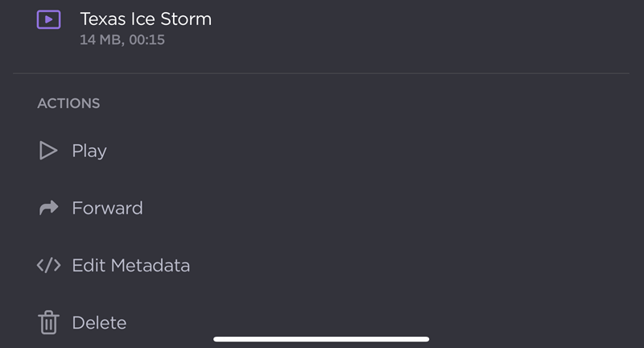The height and width of the screenshot is (348, 644).
Task: Click the divider line above ACTIONS
Action: (x=322, y=73)
